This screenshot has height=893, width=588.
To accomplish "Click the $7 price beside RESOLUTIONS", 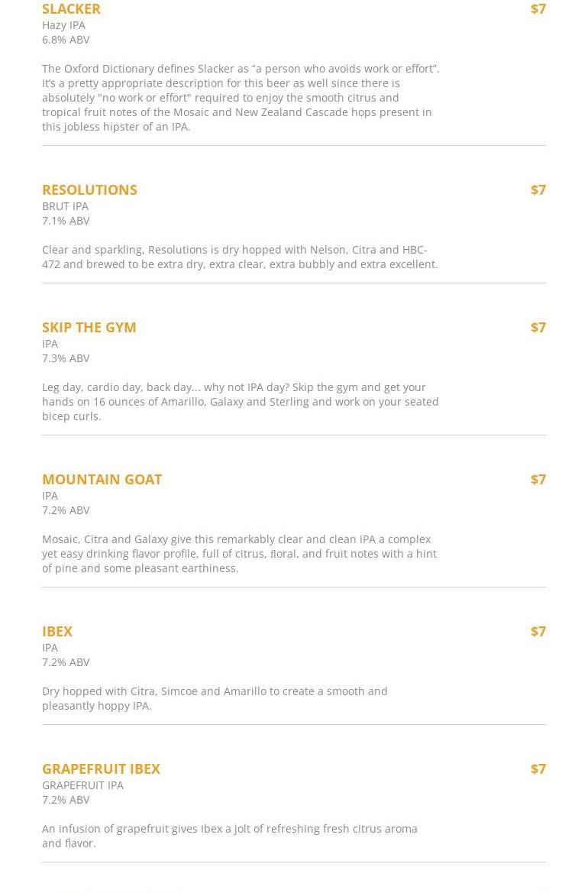I will click(x=538, y=189).
